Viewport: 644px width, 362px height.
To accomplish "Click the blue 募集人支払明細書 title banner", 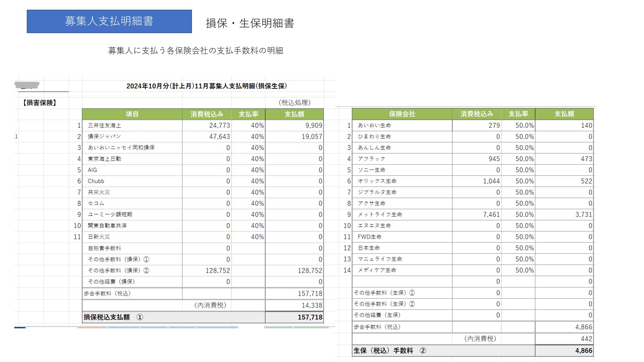I will click(109, 21).
